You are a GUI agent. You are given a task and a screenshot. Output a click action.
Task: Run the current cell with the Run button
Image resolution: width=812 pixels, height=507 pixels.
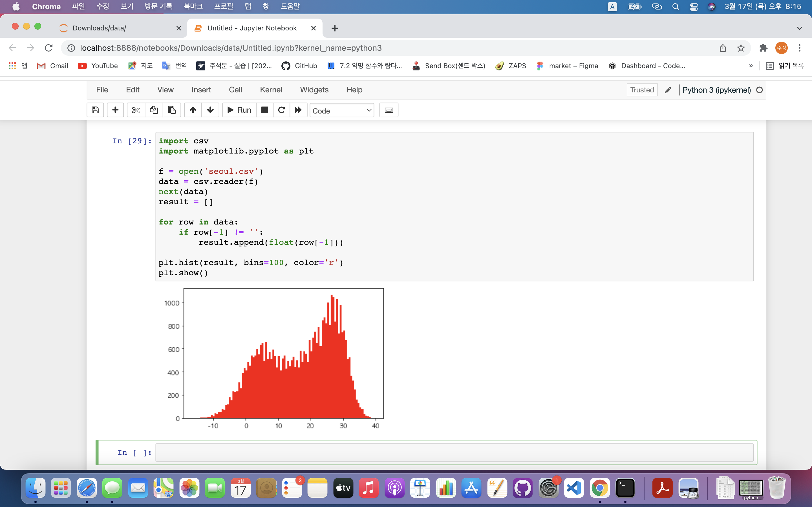(x=239, y=110)
